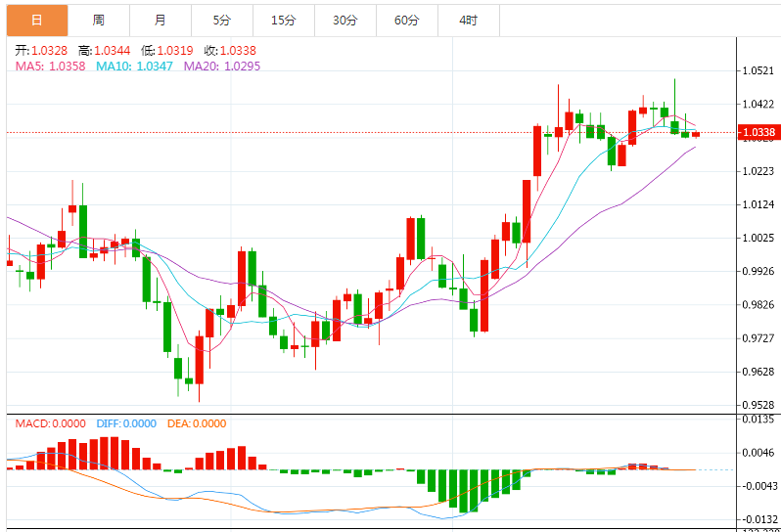The height and width of the screenshot is (532, 781).
Task: Click the 1.0422 price axis label
Action: [758, 104]
